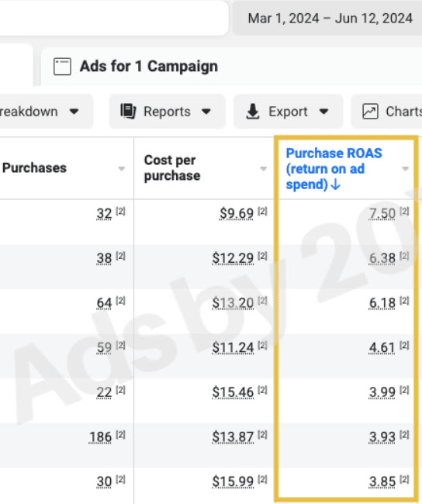Click the Purchases column header

(x=34, y=167)
